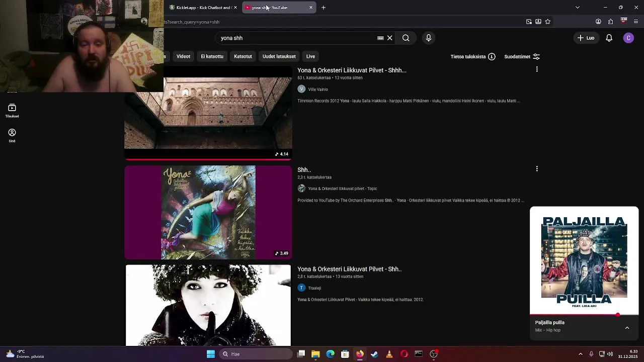Open the Traaleji channel link

(314, 288)
